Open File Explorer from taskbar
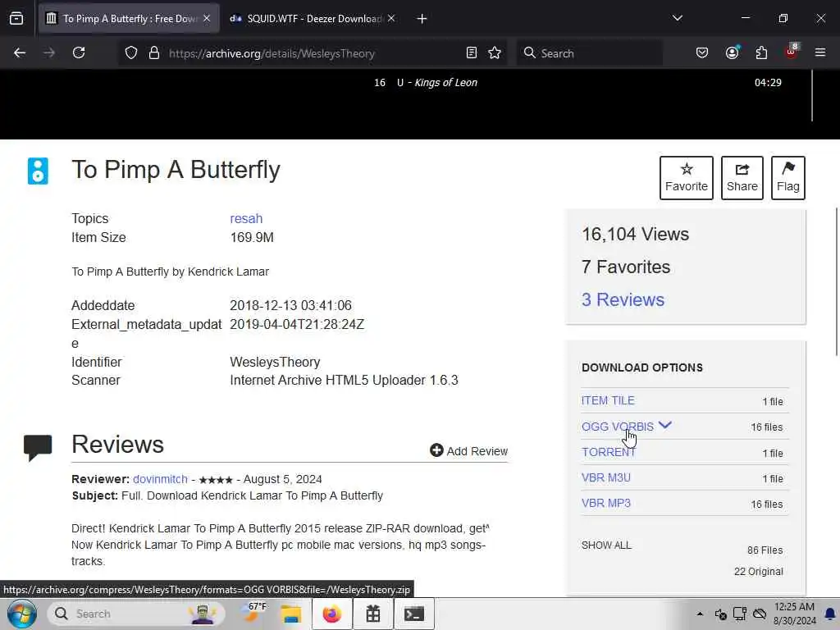This screenshot has height=630, width=840. pos(291,614)
